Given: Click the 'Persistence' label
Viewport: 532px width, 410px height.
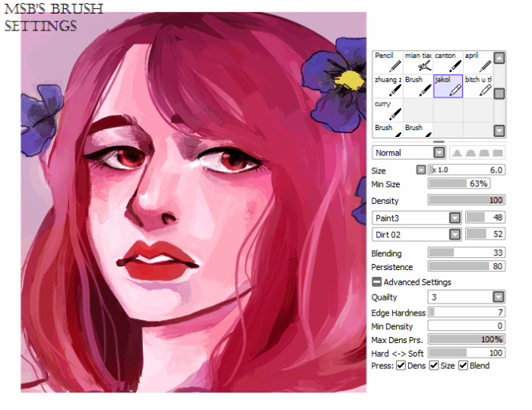Looking at the screenshot, I should 392,267.
